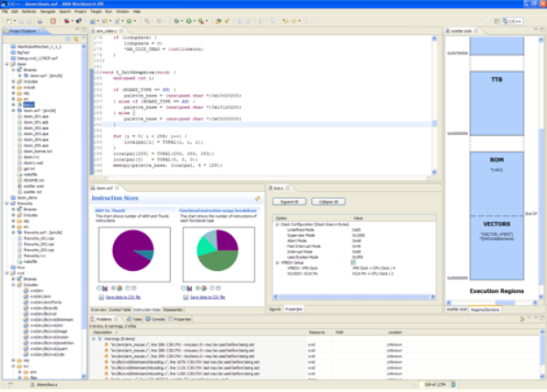Click the red toolbar icon beside the orange square
This screenshot has height=392, width=547.
[67, 21]
